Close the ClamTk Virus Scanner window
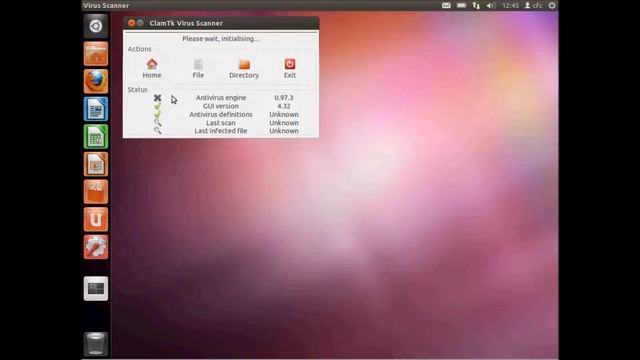Image resolution: width=640 pixels, height=360 pixels. click(131, 23)
